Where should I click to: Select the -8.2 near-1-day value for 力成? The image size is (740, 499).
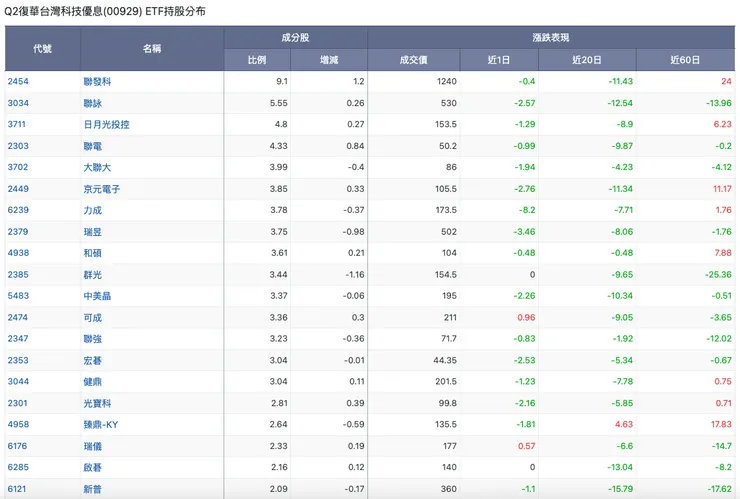(527, 210)
